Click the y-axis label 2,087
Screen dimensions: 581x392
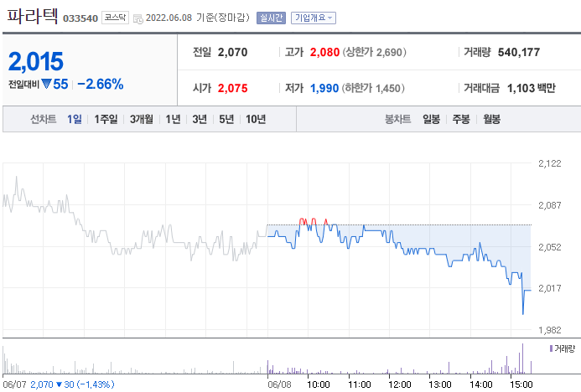point(549,205)
